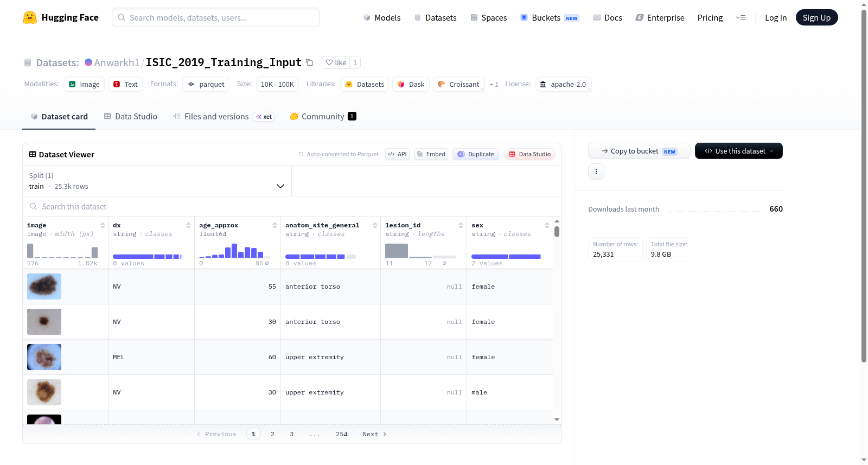The image size is (868, 465).
Task: Open the Data Studio tab
Action: tap(131, 117)
